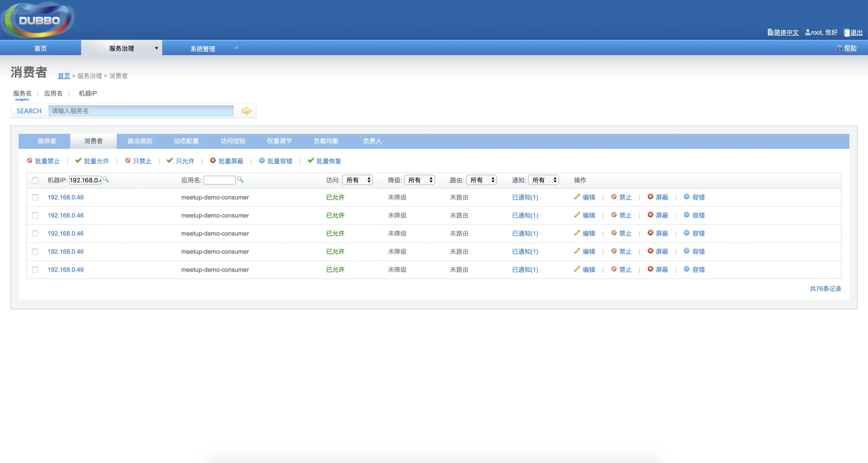
Task: Click the logout door icon
Action: pos(847,33)
